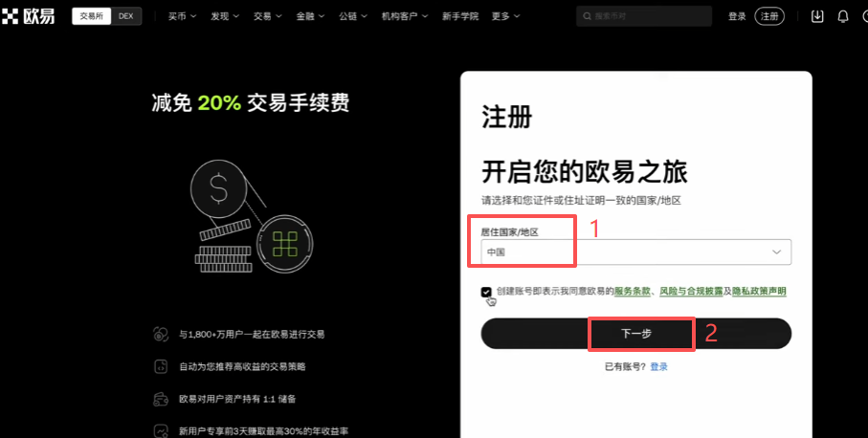Click the new user yield icon
This screenshot has height=438, width=868.
161,430
